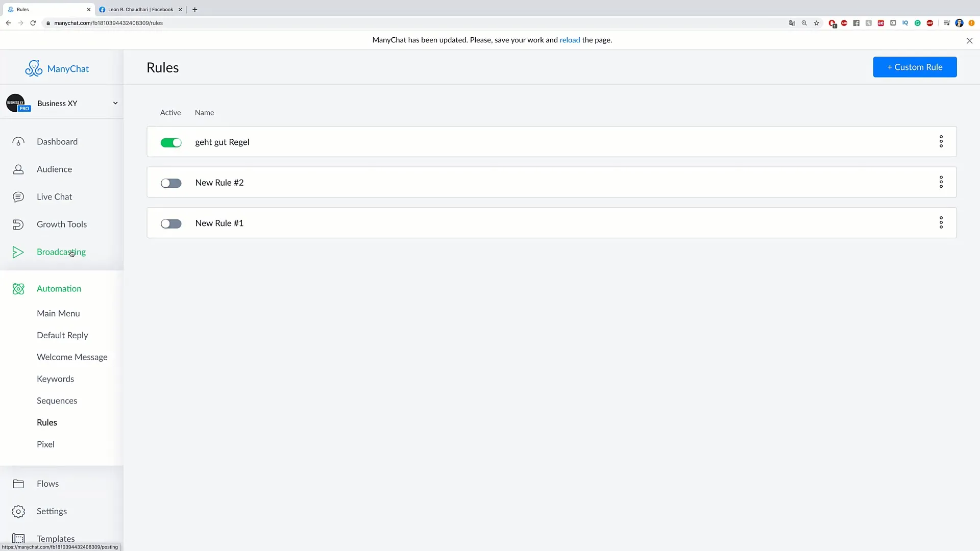Enable toggle for New Rule #2
This screenshot has height=551, width=980.
pyautogui.click(x=171, y=182)
